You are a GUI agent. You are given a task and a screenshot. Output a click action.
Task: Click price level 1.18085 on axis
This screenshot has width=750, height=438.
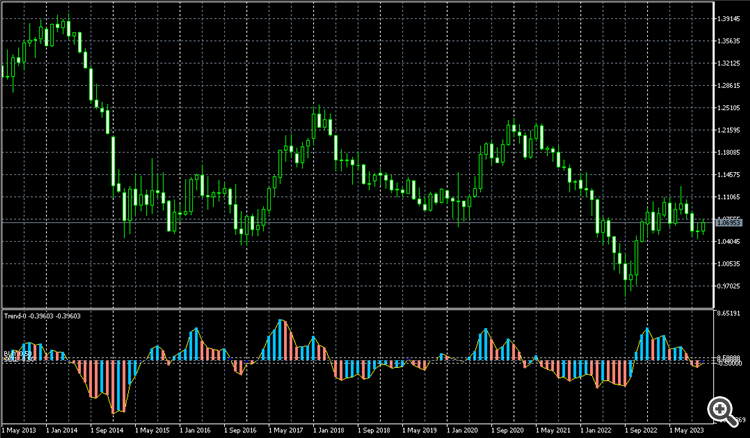(x=729, y=153)
